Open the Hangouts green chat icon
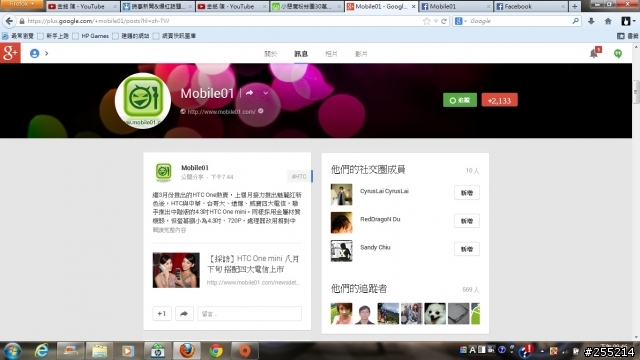This screenshot has width=640, height=360. 618,53
